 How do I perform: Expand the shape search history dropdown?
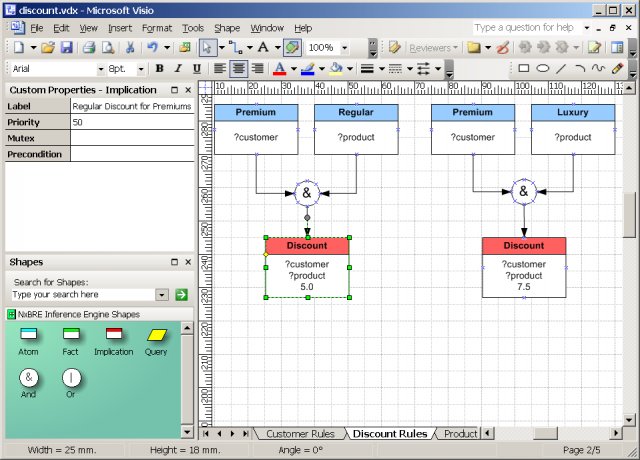point(162,295)
